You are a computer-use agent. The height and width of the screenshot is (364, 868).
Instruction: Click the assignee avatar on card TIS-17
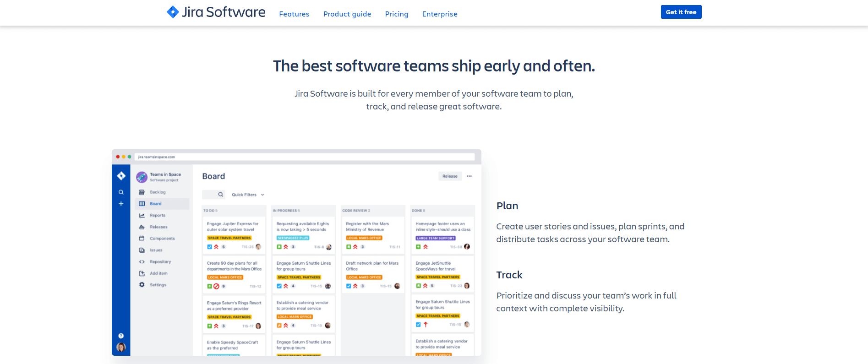258,326
